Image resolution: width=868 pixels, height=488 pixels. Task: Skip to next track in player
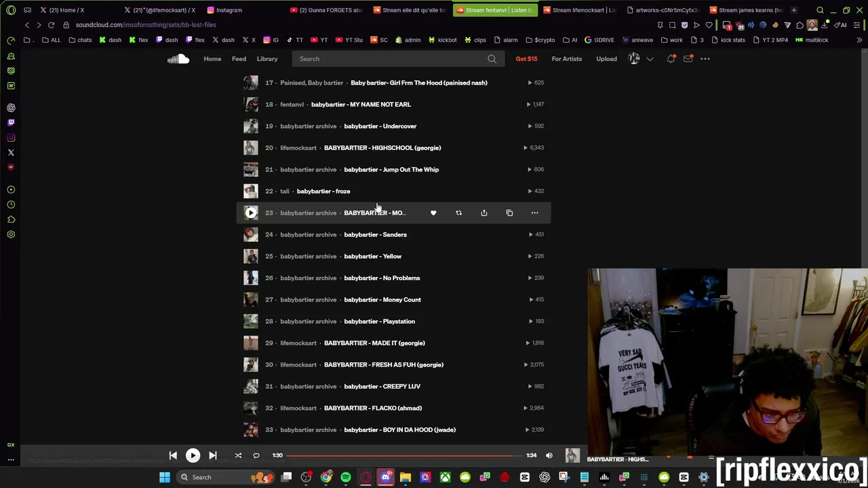tap(213, 455)
